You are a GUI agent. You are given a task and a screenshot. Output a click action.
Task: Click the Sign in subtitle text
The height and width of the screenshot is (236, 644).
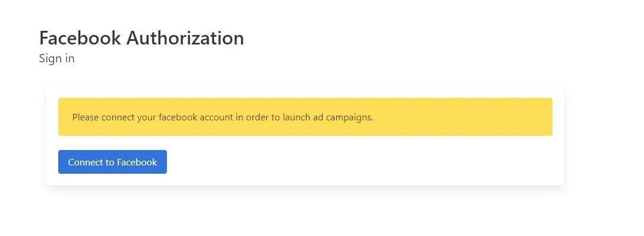(x=57, y=59)
